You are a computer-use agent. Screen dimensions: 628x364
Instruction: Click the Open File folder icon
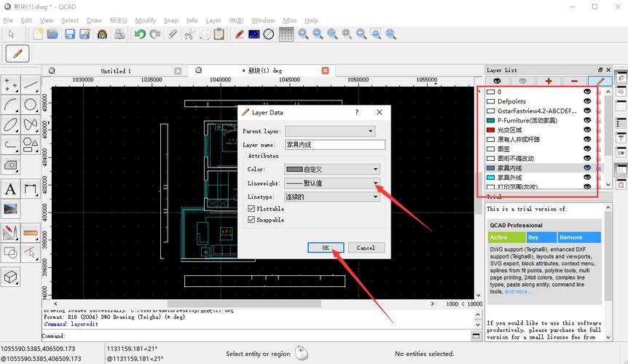pyautogui.click(x=52, y=34)
